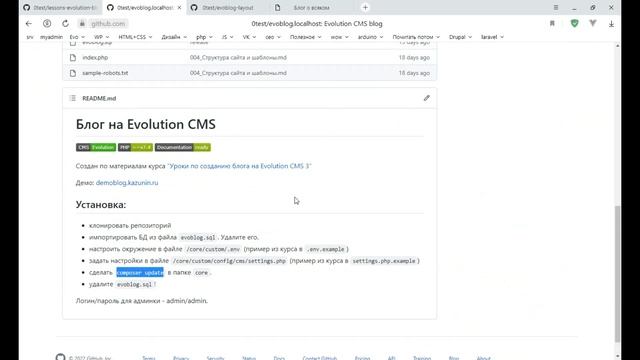Expand the Drupal bookmarks folder
640x360 pixels.
click(x=460, y=37)
